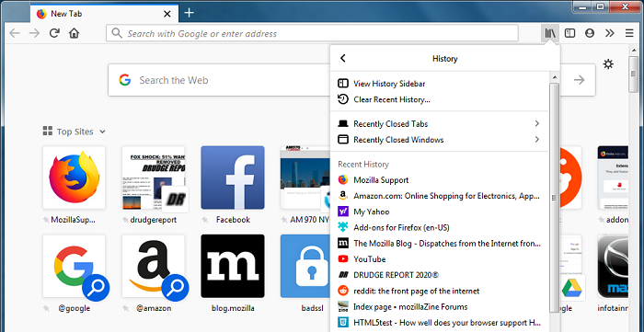Open a new tab with plus button
The height and width of the screenshot is (332, 644).
coord(189,13)
